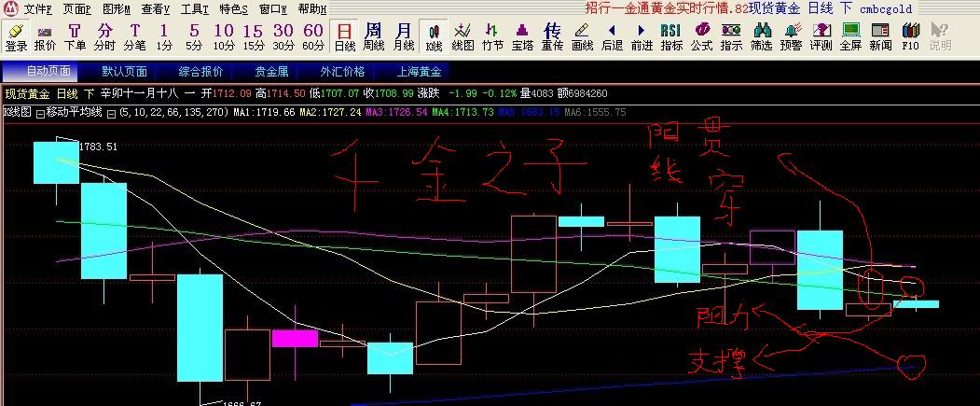This screenshot has height=406, width=980.
Task: Open the 工具 Tools menu
Action: [194, 8]
